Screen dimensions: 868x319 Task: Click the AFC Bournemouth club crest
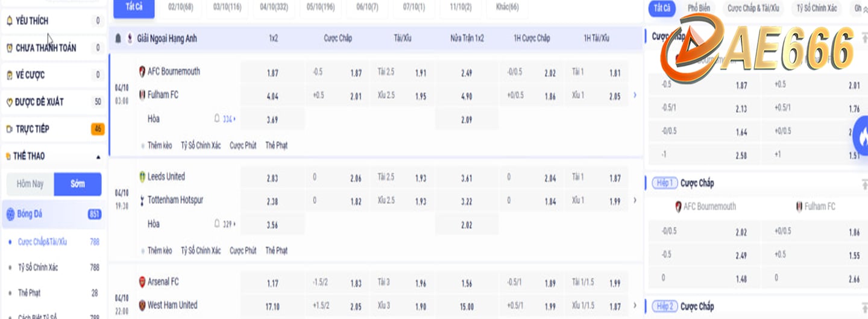(142, 71)
